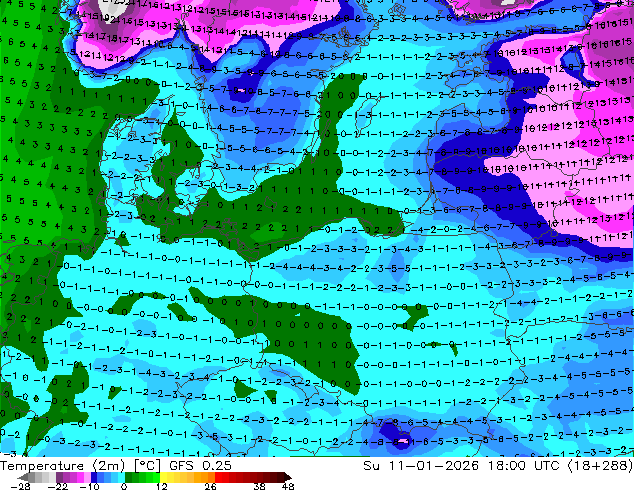Viewport: 634px width, 490px height.
Task: Click the 'Su 11-01-2026' date text
Action: tap(421, 465)
